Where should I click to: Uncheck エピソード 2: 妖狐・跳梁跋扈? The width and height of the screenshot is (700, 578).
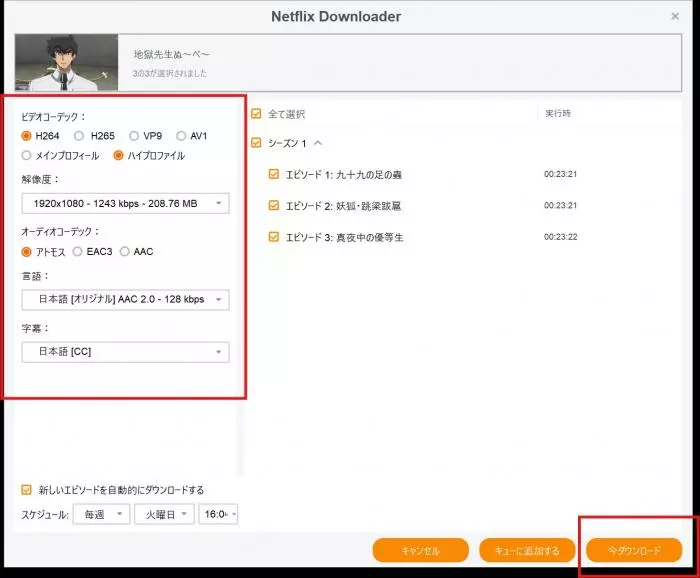[x=274, y=205]
